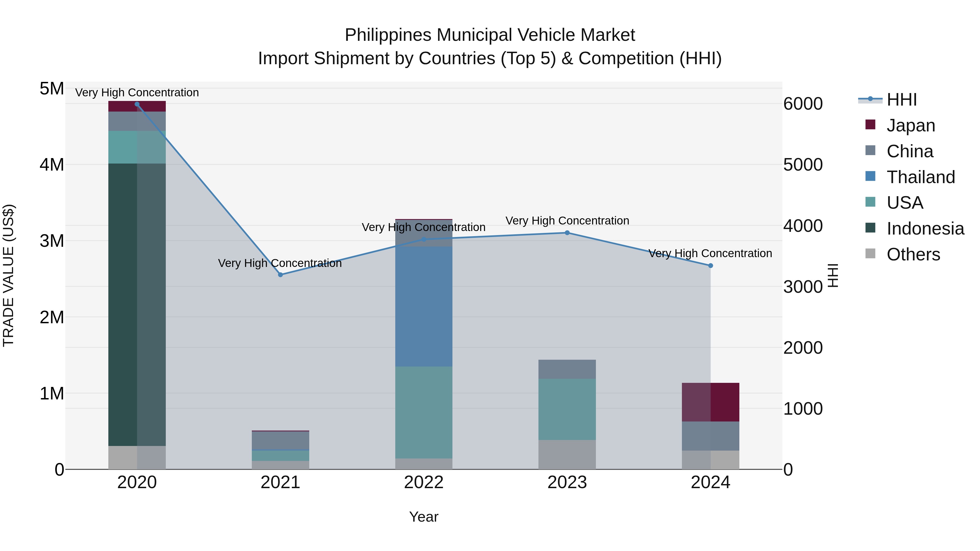The height and width of the screenshot is (551, 980).
Task: Click the HHI line marker for 2020
Action: (137, 104)
